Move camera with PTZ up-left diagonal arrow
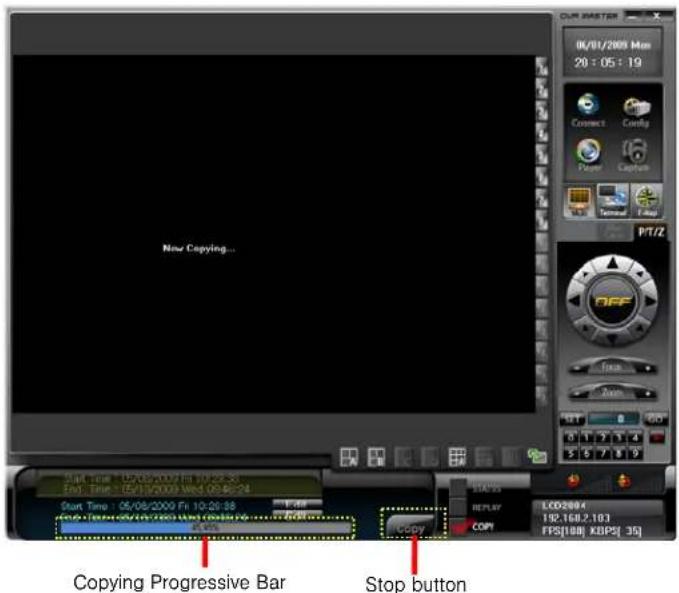The width and height of the screenshot is (679, 593). point(585,274)
